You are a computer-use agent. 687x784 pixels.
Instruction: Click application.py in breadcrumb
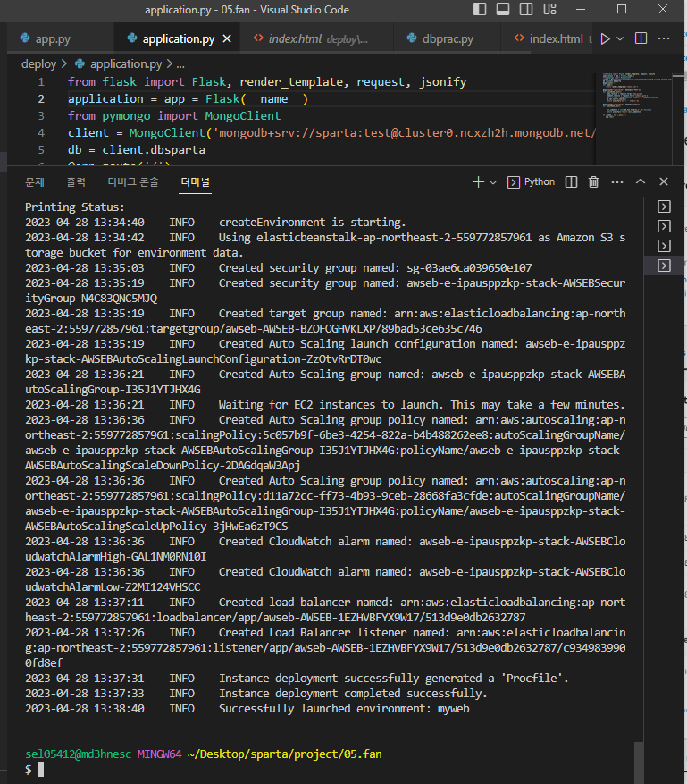(125, 64)
